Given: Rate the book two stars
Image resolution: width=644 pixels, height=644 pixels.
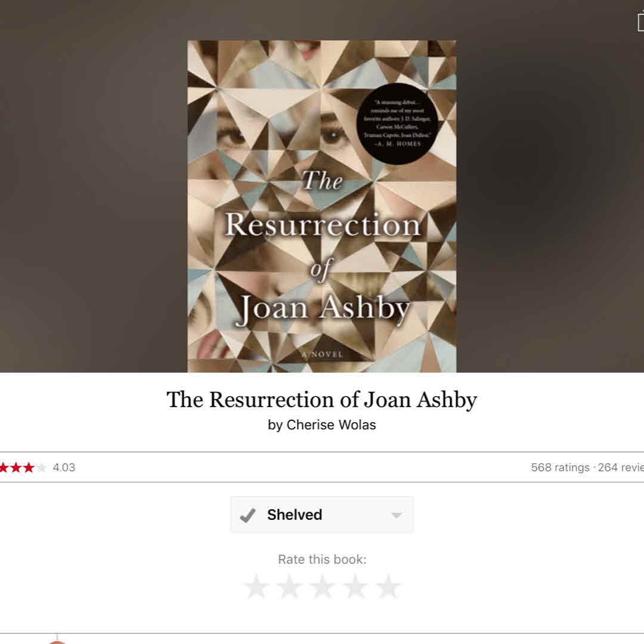Looking at the screenshot, I should [290, 587].
